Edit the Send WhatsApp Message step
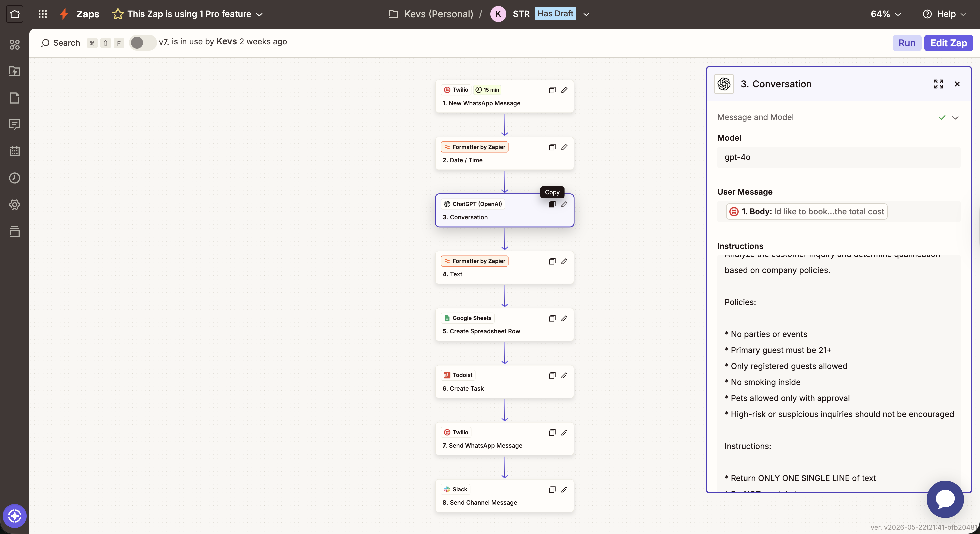 click(564, 432)
